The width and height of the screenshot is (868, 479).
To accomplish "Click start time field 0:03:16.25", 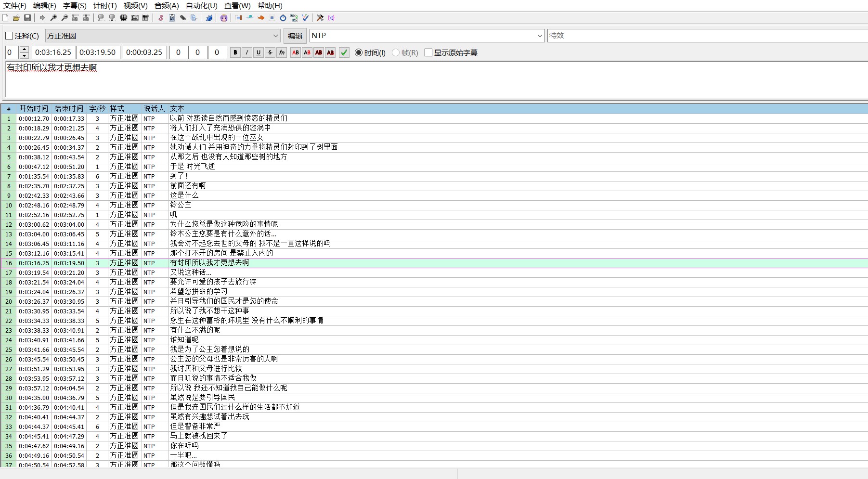I will click(53, 52).
